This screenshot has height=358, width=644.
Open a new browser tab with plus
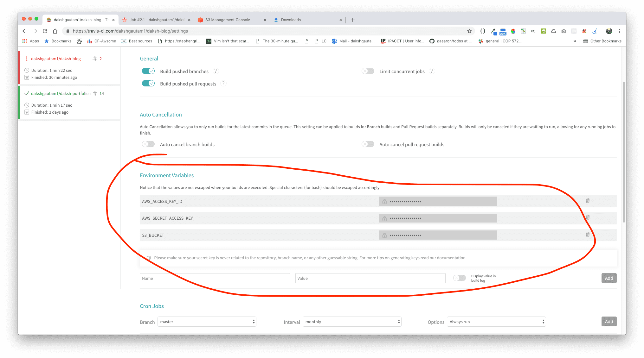pos(353,20)
